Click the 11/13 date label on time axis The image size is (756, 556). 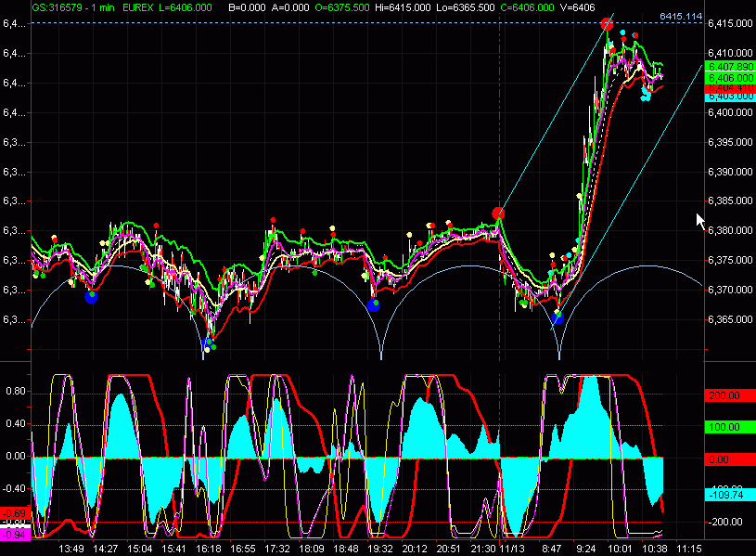[512, 549]
